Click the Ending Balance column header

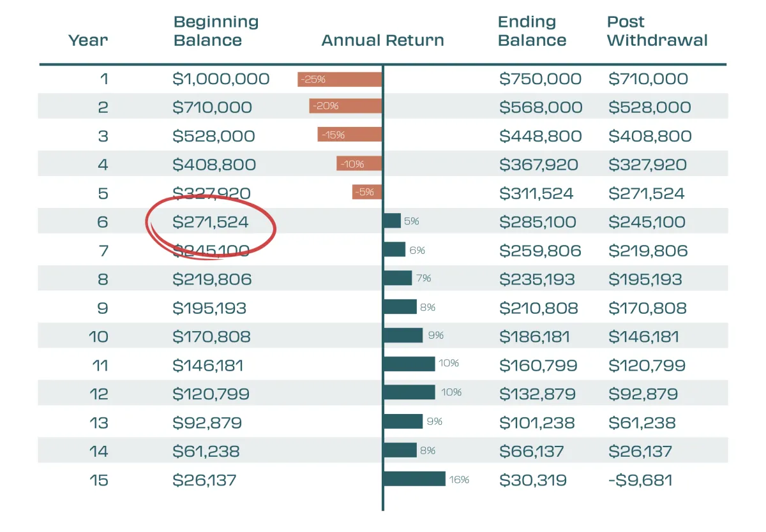point(532,31)
